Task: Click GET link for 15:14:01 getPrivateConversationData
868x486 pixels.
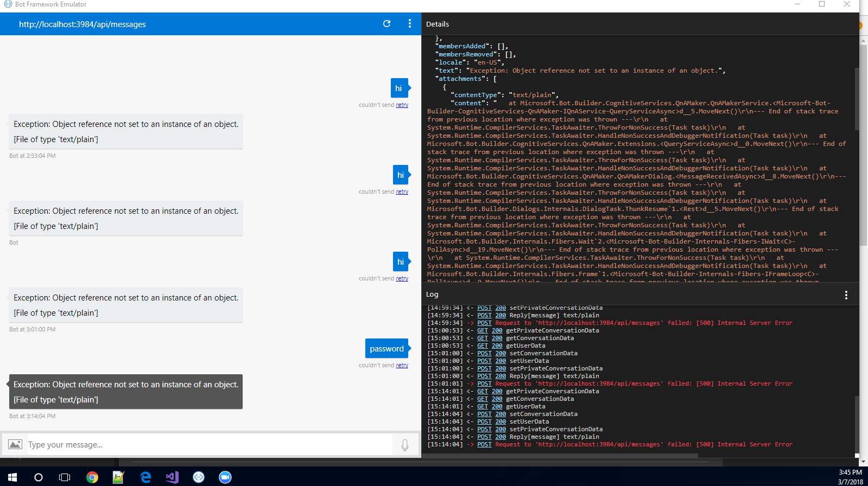Action: tap(483, 392)
